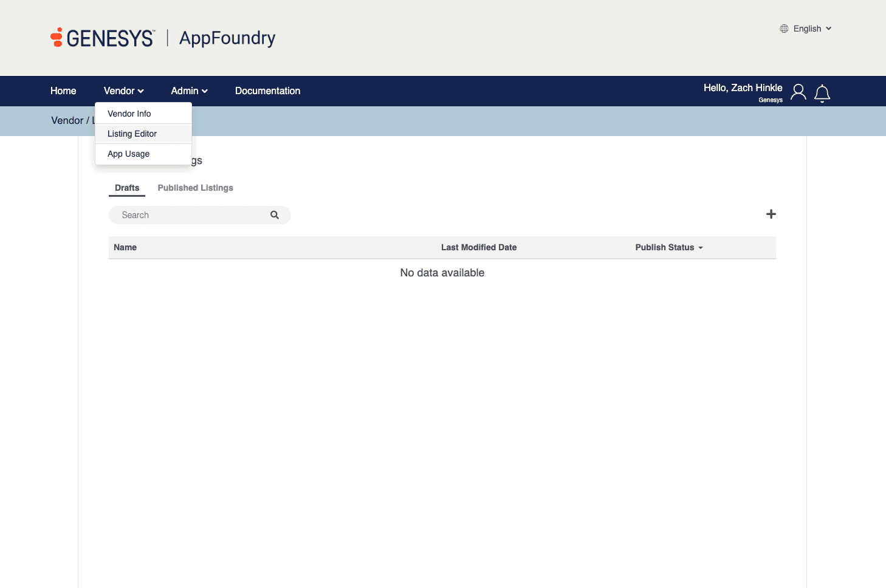This screenshot has height=588, width=886.
Task: Click the globe language icon
Action: 784,29
